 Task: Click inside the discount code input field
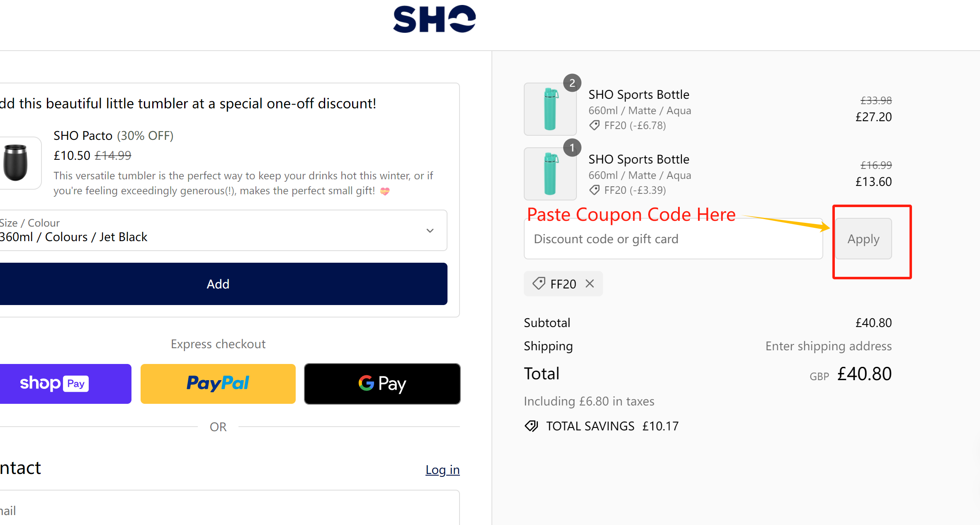point(672,239)
